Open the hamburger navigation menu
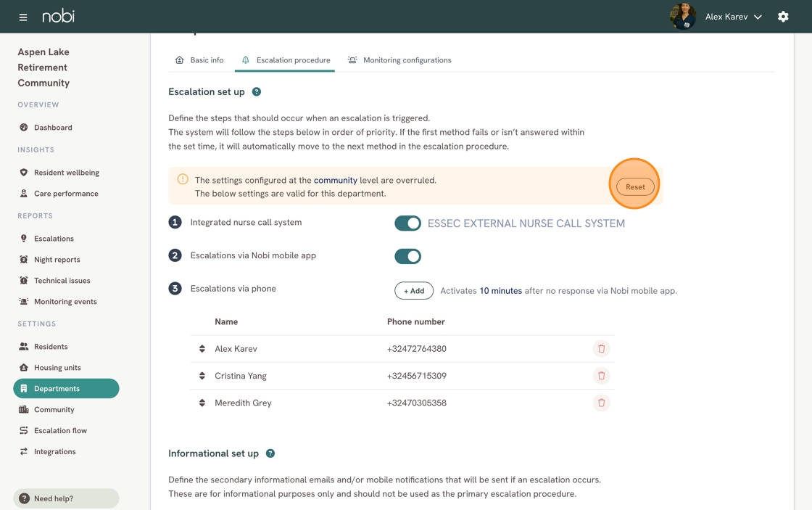The image size is (812, 510). coord(22,17)
